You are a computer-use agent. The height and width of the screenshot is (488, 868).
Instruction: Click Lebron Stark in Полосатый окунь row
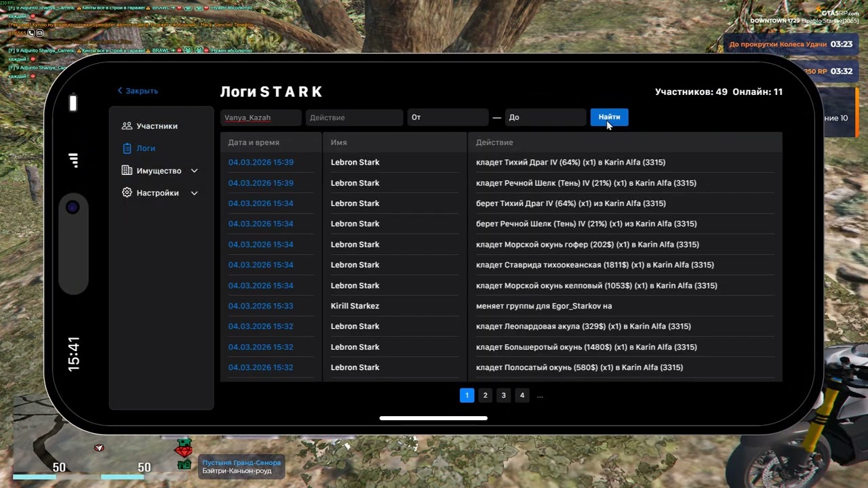coord(355,367)
